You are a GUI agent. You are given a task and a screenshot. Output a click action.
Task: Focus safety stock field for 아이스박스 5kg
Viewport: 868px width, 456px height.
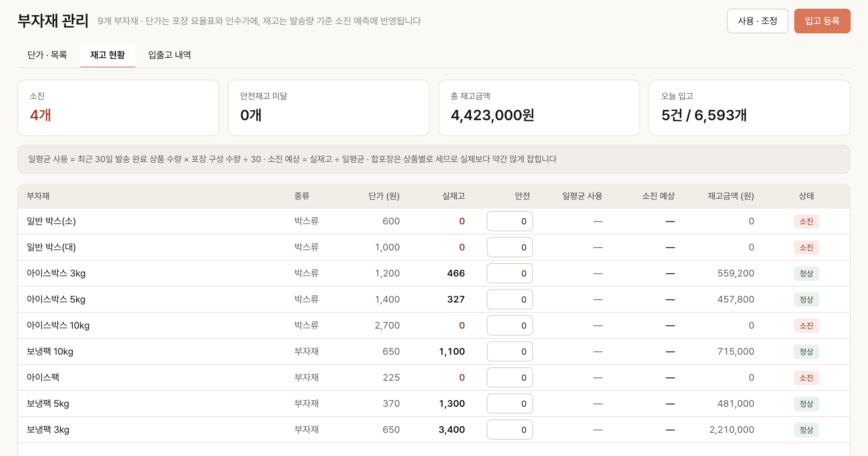pyautogui.click(x=510, y=299)
